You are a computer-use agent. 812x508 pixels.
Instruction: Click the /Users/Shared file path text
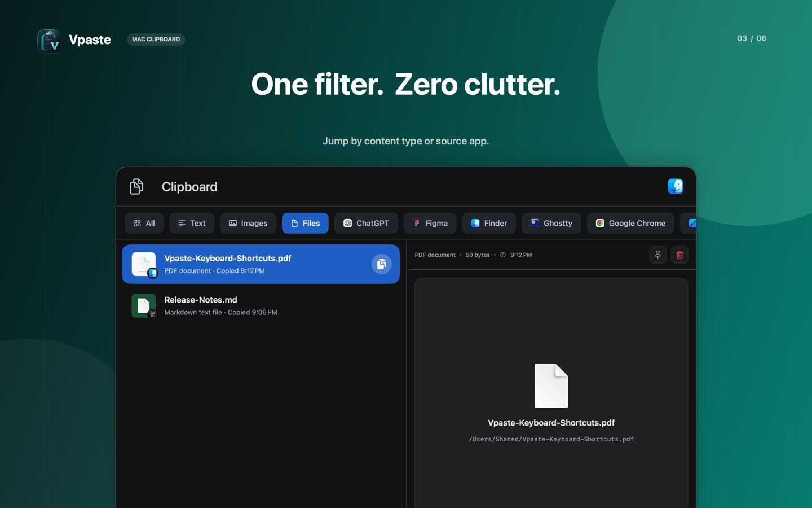[x=551, y=439]
